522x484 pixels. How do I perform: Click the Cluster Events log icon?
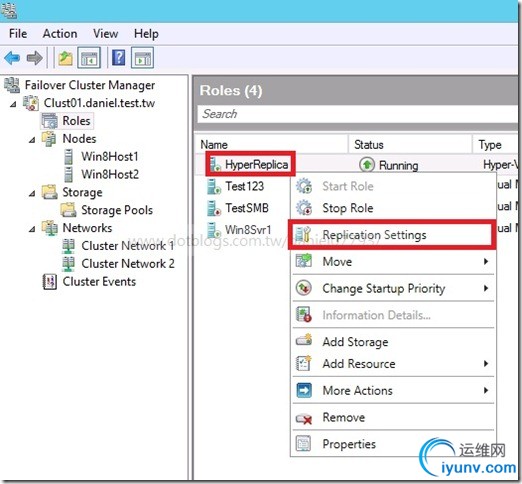[50, 282]
